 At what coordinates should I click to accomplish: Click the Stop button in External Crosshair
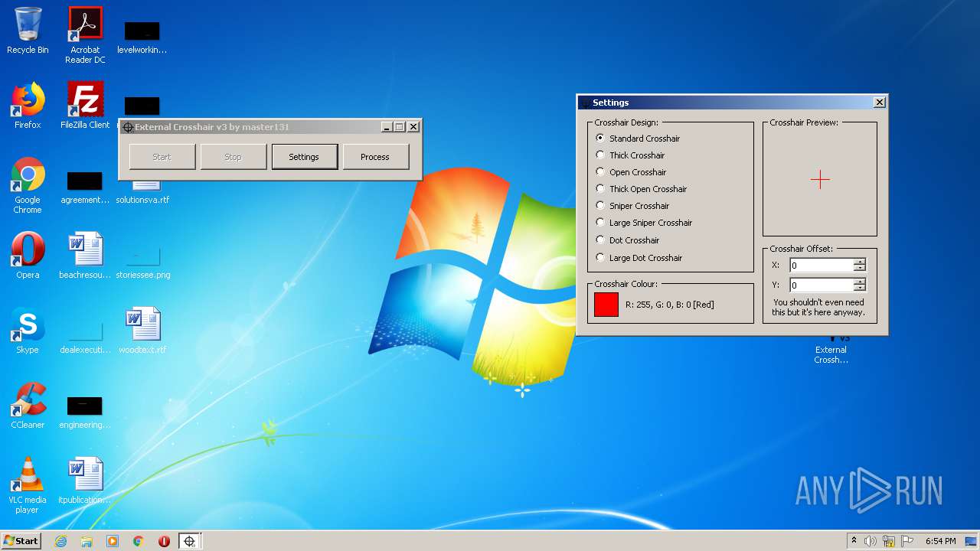(x=233, y=157)
